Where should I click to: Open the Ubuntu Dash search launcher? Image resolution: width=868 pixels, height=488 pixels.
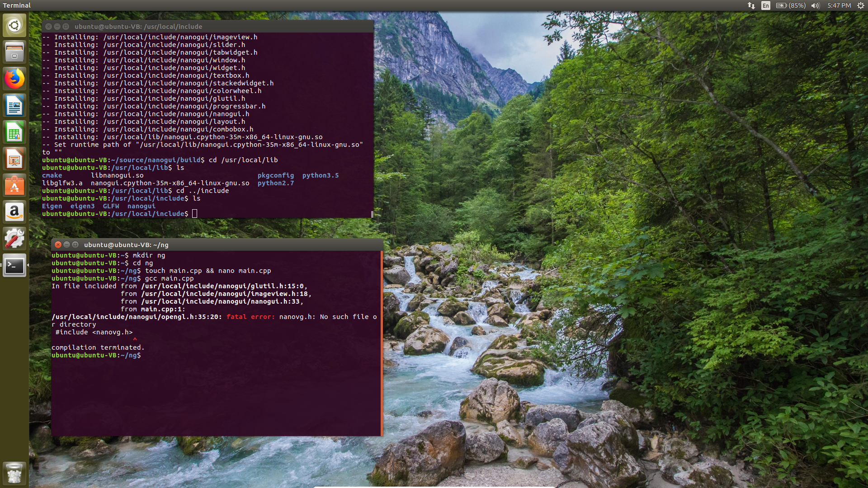14,25
